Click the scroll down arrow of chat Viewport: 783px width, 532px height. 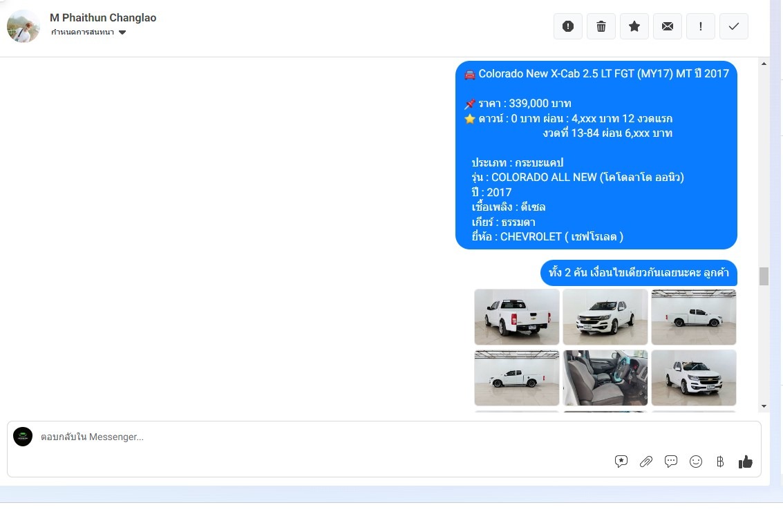(x=764, y=406)
